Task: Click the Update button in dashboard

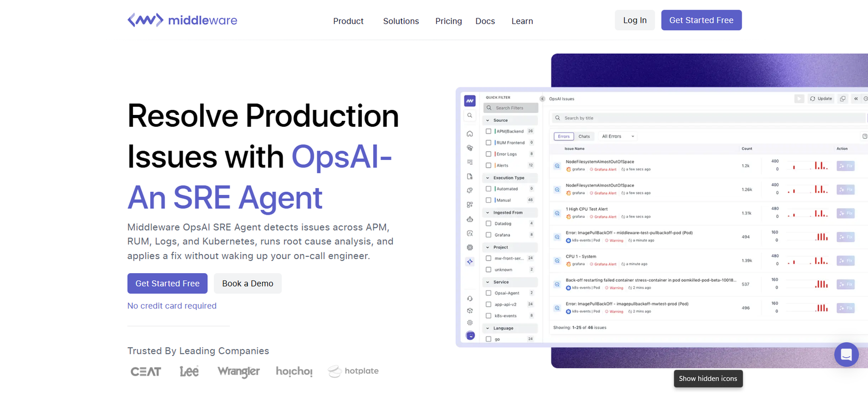Action: click(821, 99)
